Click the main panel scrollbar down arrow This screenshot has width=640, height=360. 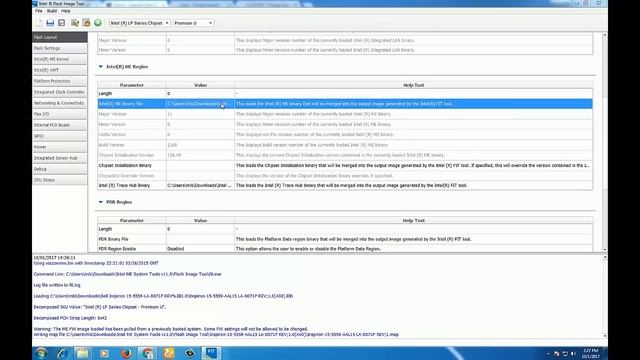(x=604, y=249)
